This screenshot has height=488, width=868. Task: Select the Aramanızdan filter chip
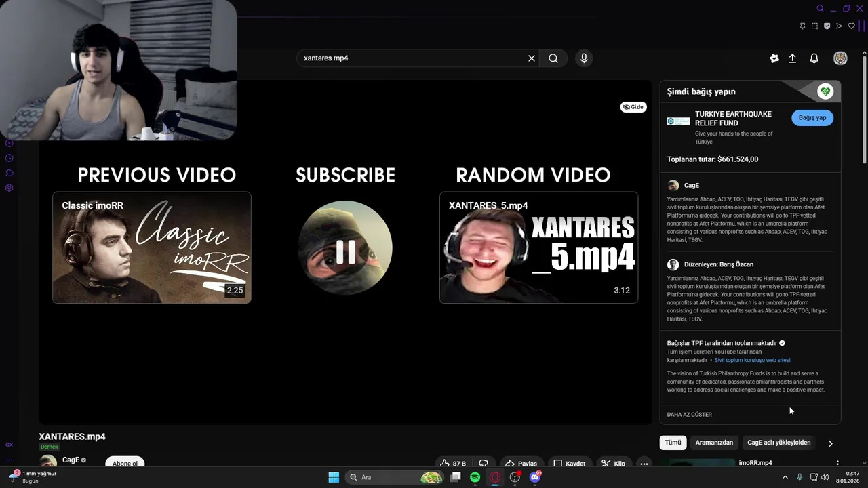(714, 443)
